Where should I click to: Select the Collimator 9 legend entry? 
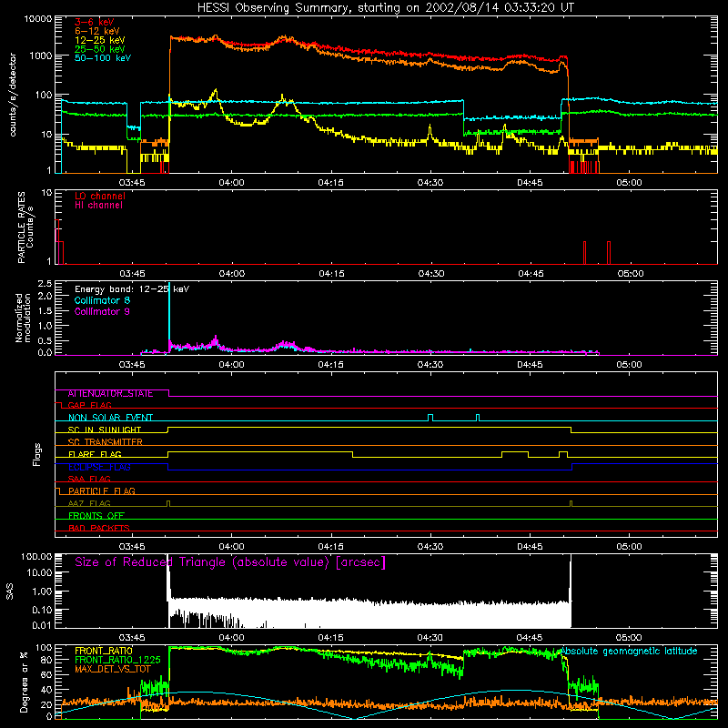pyautogui.click(x=102, y=311)
